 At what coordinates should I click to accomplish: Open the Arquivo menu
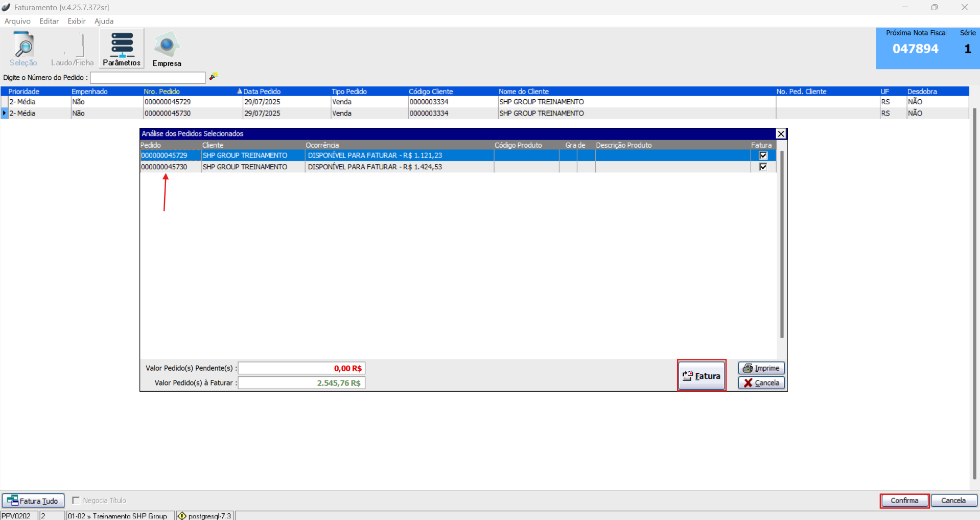click(17, 21)
